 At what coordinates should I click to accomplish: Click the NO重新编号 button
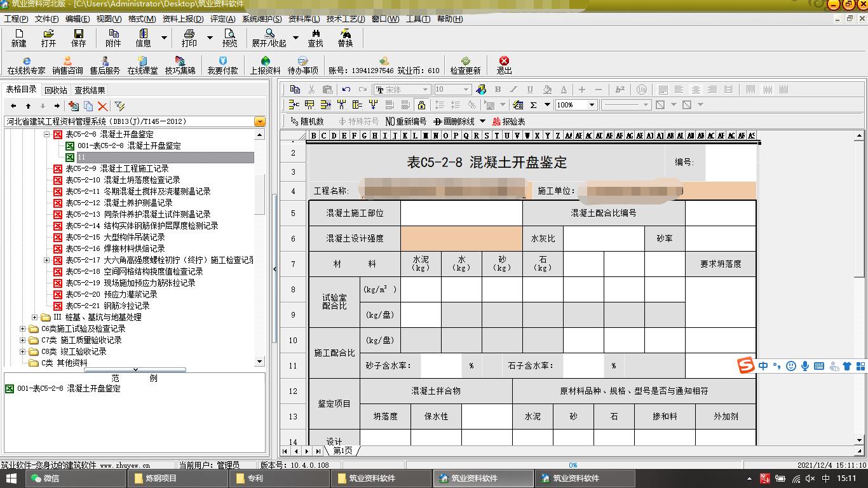click(406, 121)
